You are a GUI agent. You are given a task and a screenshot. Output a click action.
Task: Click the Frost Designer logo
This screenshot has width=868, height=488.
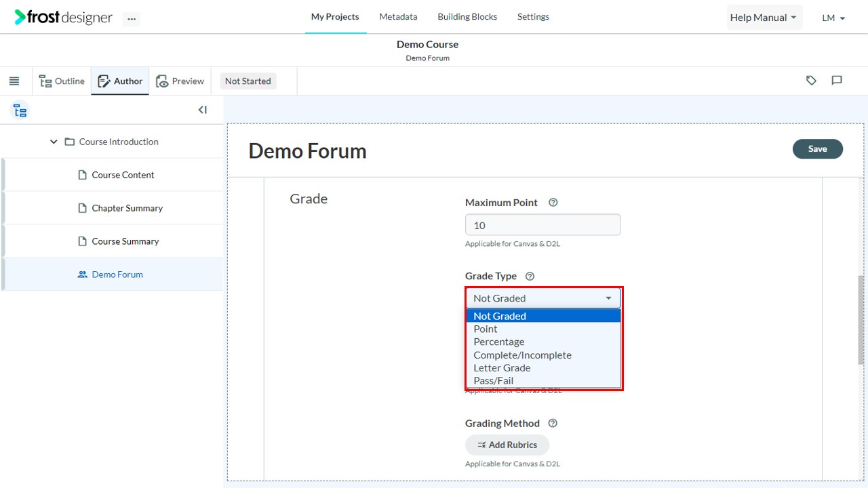click(63, 18)
